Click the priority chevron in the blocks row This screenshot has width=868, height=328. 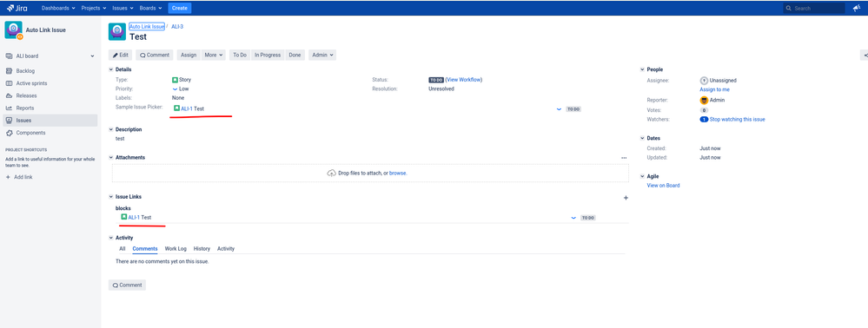click(x=573, y=218)
